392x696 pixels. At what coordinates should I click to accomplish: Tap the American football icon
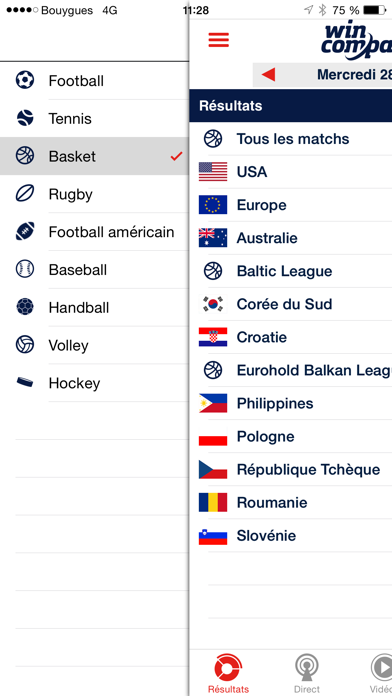pyautogui.click(x=25, y=232)
